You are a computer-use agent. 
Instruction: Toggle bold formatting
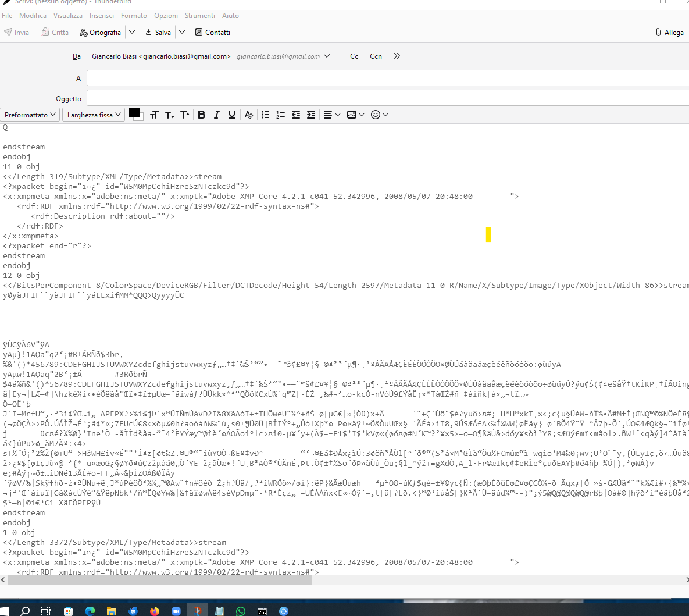pos(202,115)
